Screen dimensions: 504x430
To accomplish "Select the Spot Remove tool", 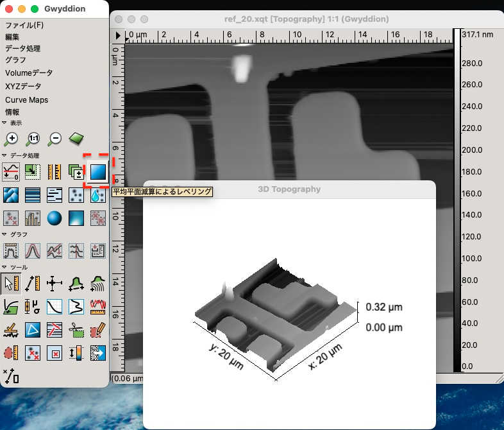I will tap(55, 353).
